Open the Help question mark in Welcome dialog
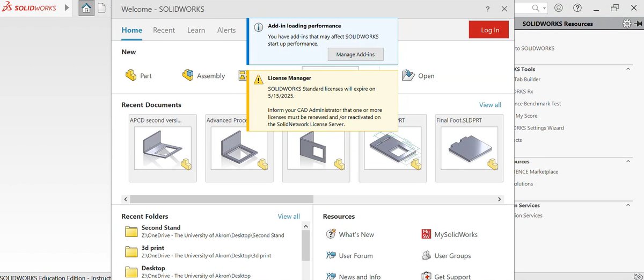644x280 pixels. coord(487,9)
